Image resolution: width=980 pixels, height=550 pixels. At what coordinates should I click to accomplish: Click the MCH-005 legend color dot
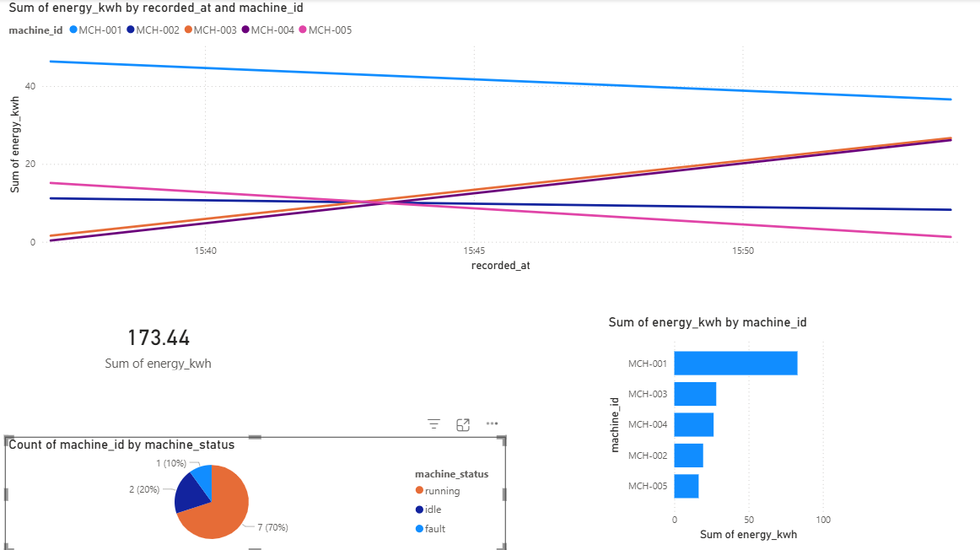304,30
